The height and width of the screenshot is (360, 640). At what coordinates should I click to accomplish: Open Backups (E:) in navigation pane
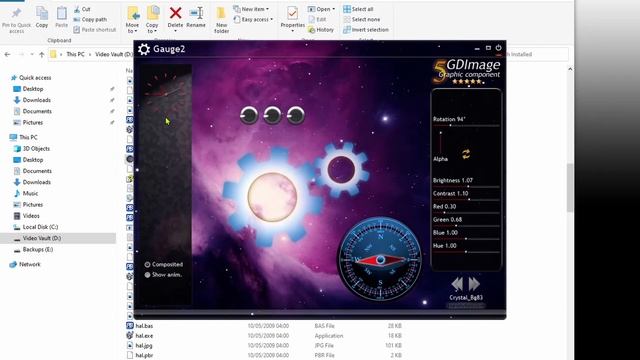[x=33, y=249]
